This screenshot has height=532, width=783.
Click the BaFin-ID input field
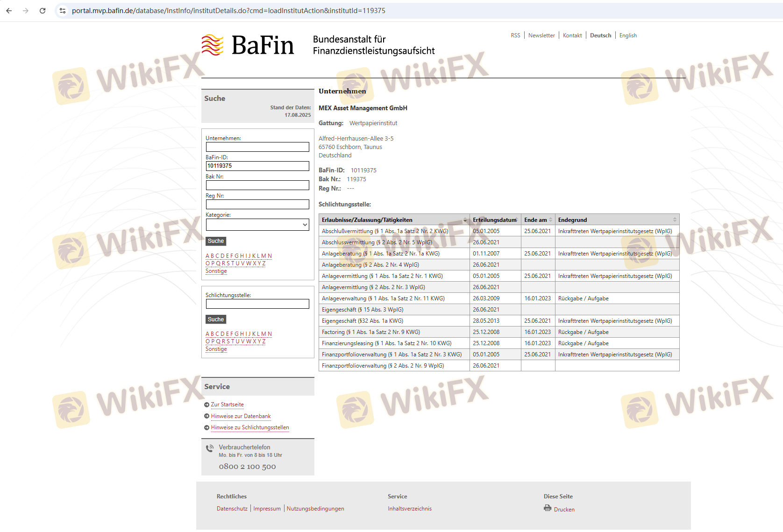click(x=257, y=166)
